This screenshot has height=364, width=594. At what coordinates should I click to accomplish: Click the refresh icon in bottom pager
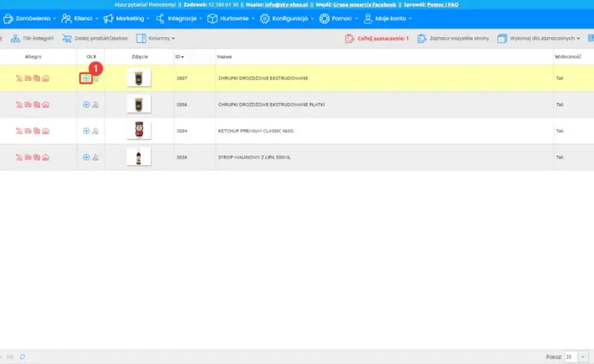pos(22,357)
